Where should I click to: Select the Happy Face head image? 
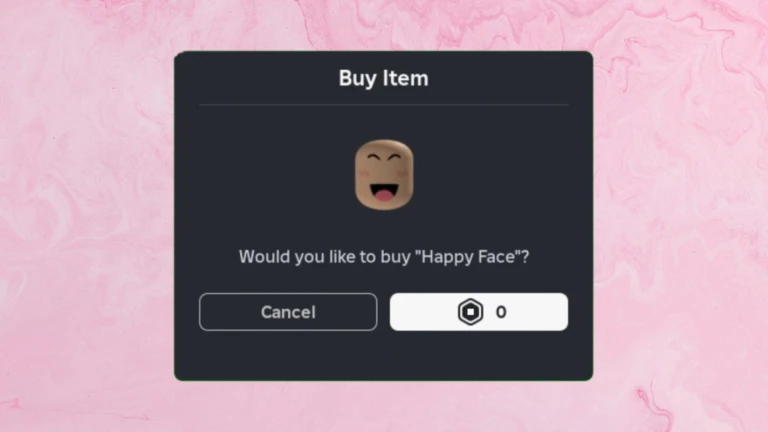click(x=384, y=175)
